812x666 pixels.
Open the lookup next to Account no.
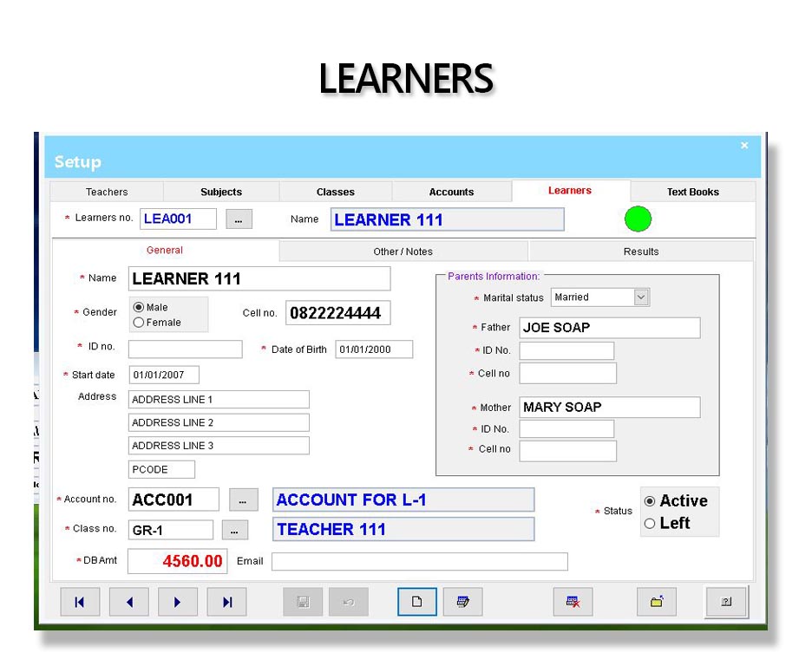click(244, 500)
